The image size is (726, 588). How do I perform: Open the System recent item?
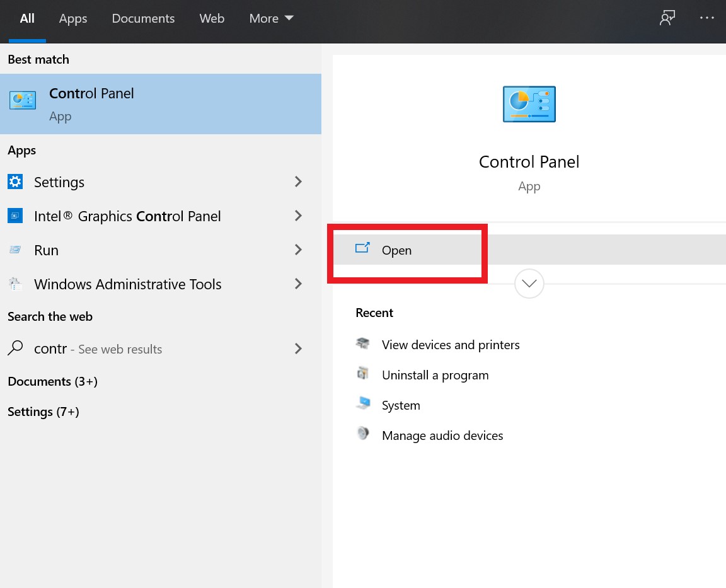pyautogui.click(x=401, y=406)
